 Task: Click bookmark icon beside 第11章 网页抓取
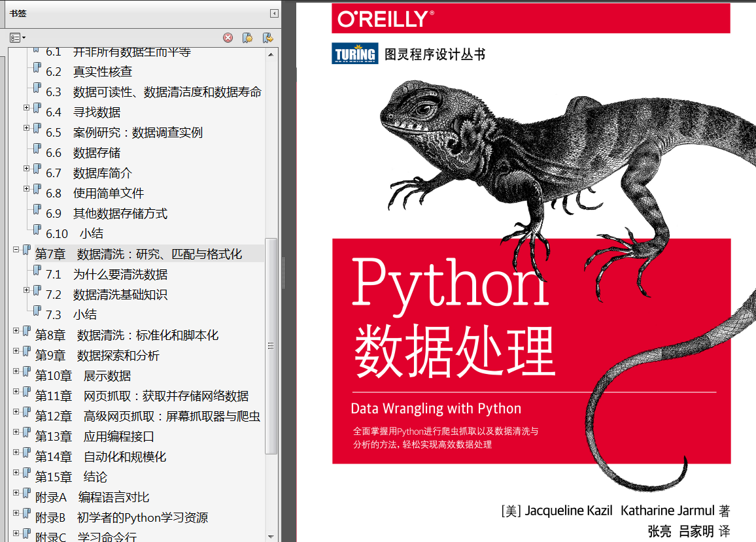click(x=27, y=392)
